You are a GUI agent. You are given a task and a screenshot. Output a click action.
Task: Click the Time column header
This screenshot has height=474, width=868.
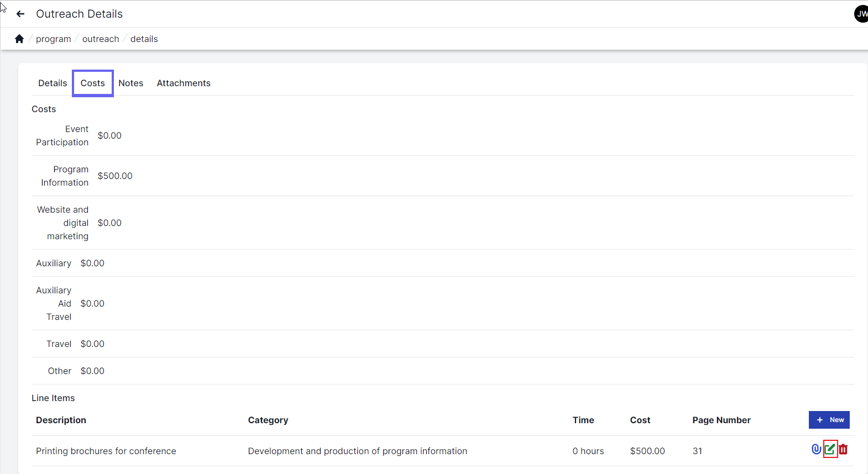(583, 420)
